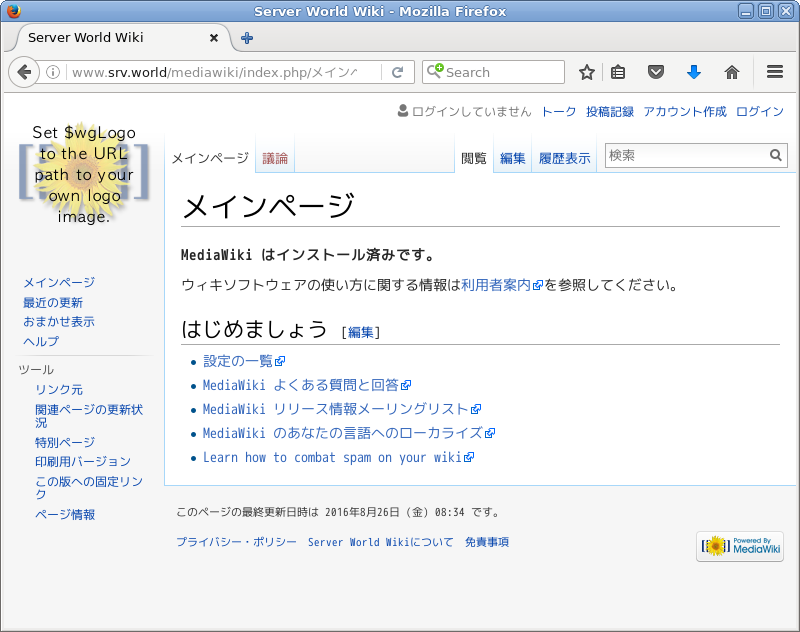Click the Set $wgLogo placeholder logo
The image size is (800, 632).
pos(84,174)
